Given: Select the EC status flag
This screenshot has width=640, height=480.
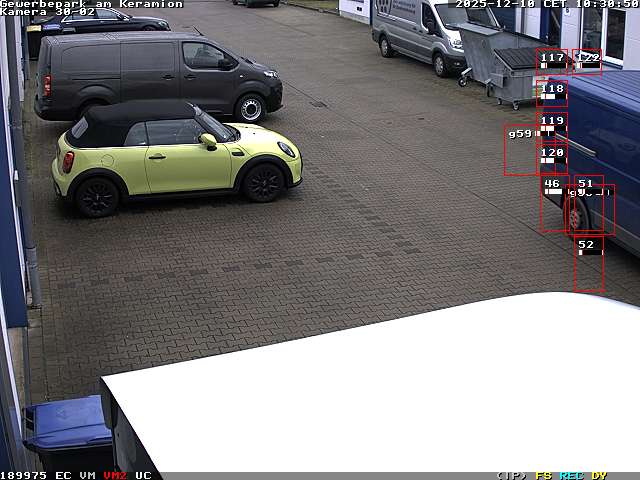Looking at the screenshot, I should pyautogui.click(x=63, y=475).
